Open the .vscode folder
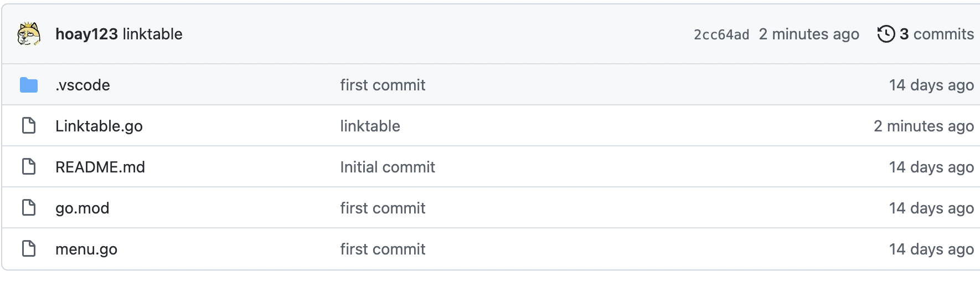980x285 pixels. [82, 85]
